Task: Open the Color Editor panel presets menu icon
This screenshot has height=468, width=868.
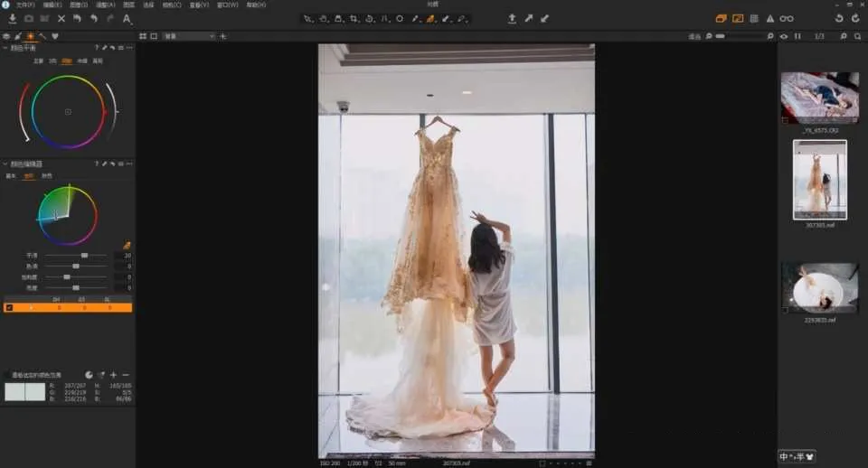Action: 120,164
